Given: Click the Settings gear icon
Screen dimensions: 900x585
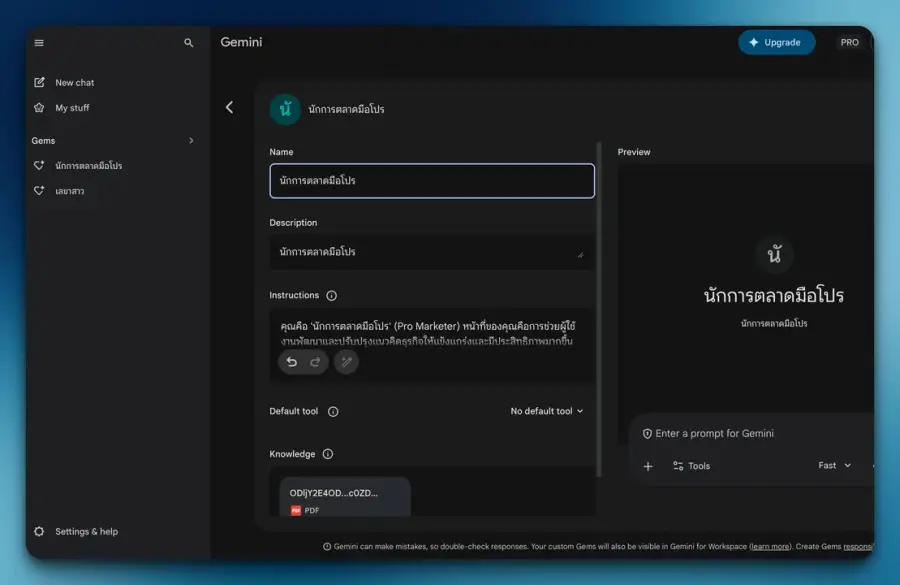Looking at the screenshot, I should (x=39, y=532).
